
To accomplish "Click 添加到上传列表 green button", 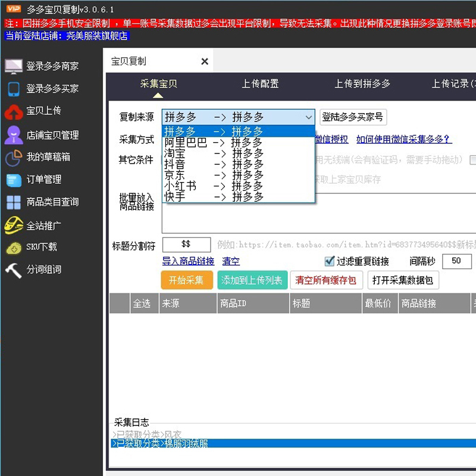I will (252, 280).
